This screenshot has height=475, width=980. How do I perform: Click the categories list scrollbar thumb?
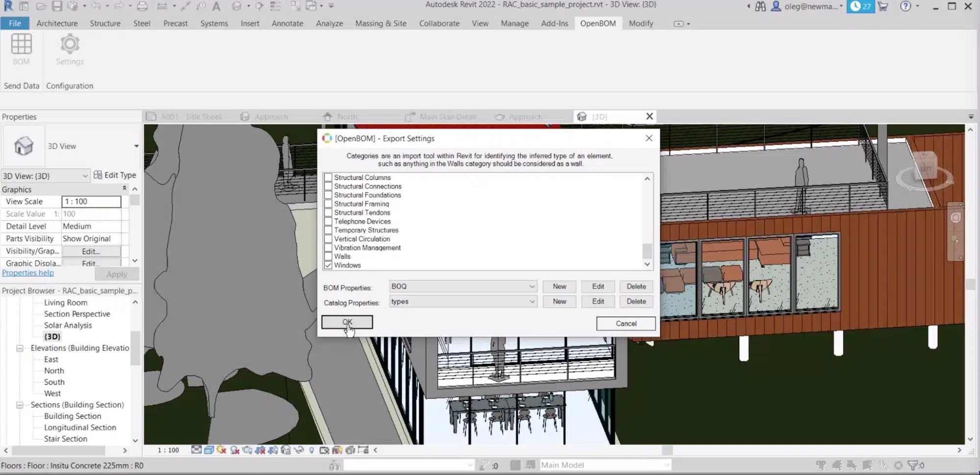647,250
